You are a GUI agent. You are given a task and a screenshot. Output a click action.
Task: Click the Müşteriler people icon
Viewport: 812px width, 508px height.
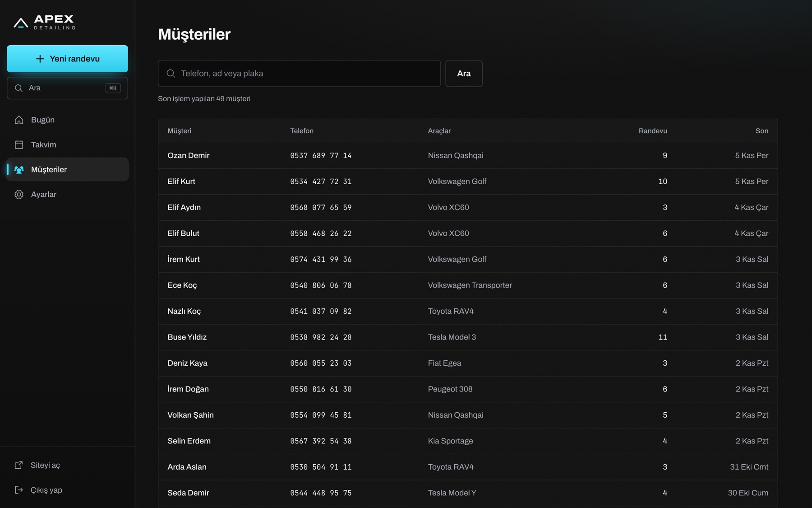19,169
